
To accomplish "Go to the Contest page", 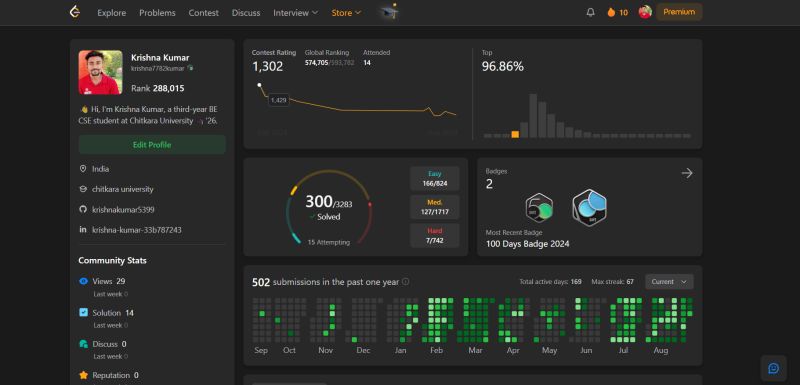I will point(204,13).
